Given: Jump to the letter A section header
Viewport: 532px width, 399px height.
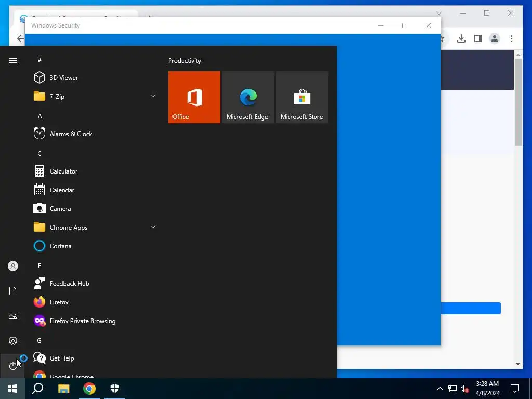Looking at the screenshot, I should pos(39,116).
